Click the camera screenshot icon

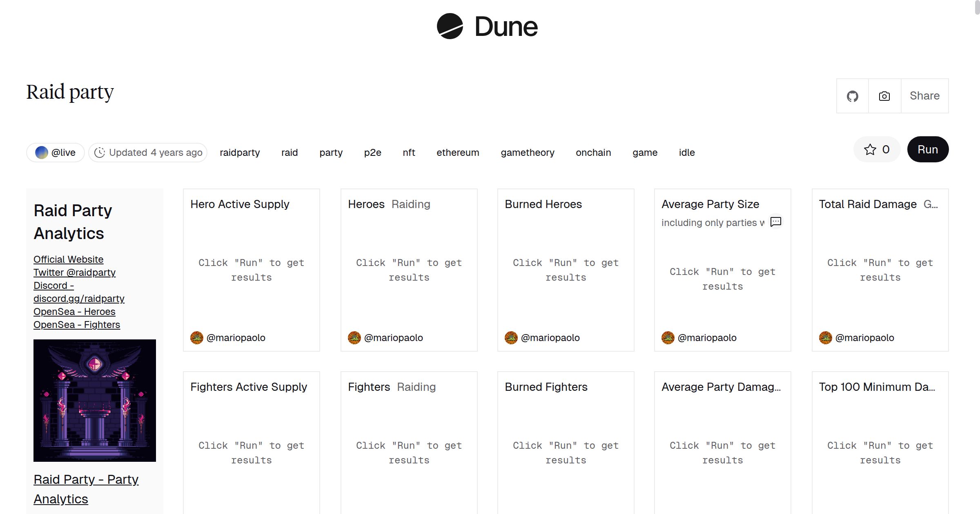[884, 96]
